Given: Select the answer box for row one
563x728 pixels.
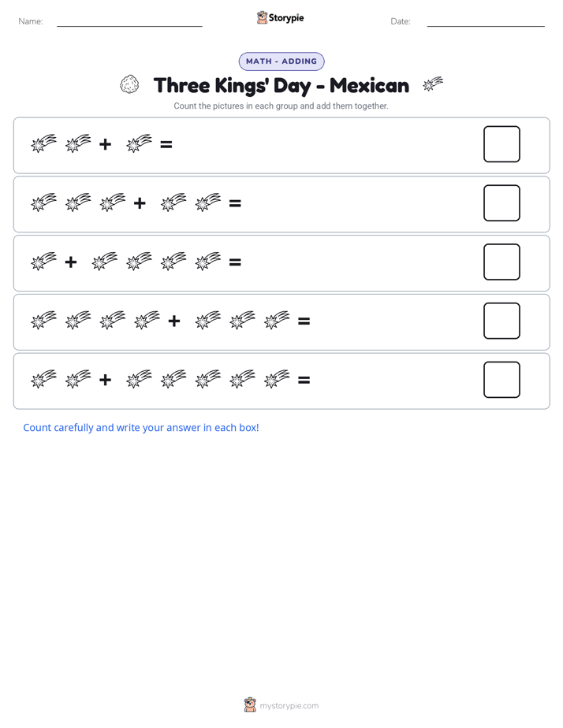Looking at the screenshot, I should pyautogui.click(x=501, y=144).
